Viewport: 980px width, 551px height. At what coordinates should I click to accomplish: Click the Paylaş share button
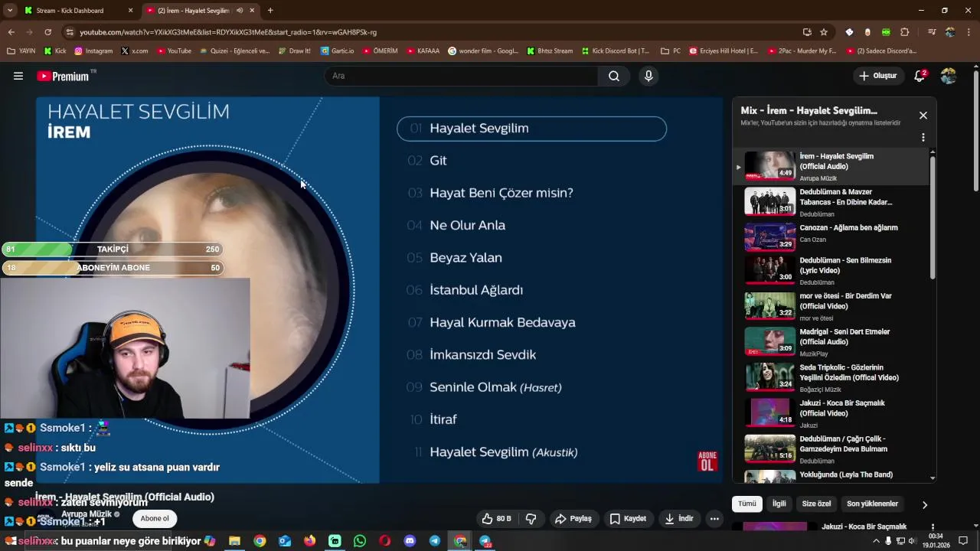[573, 518]
